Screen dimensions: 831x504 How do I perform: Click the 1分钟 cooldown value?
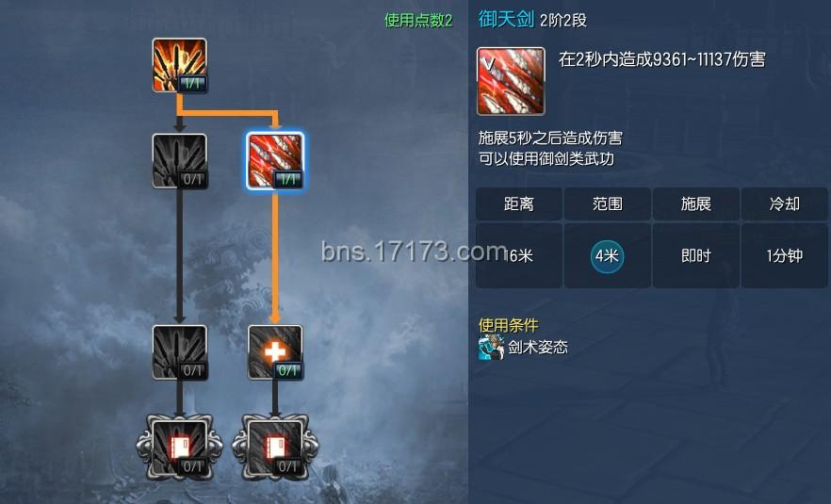pos(784,256)
